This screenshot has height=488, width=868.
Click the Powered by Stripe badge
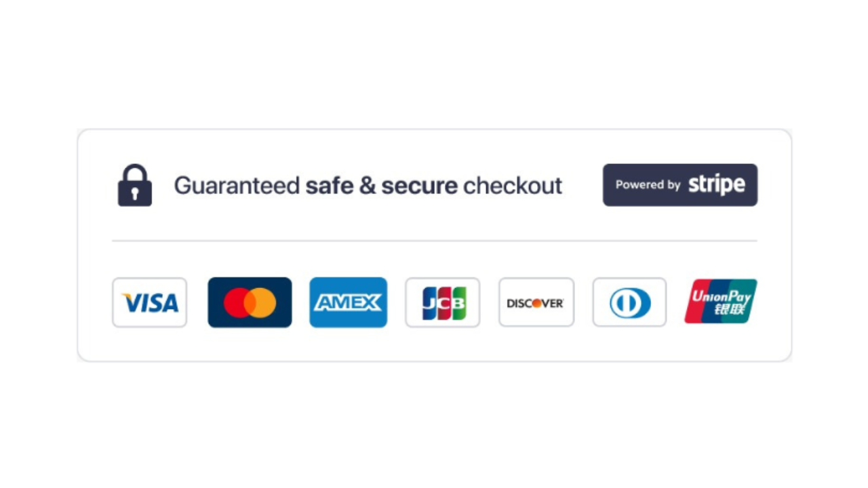(x=680, y=185)
